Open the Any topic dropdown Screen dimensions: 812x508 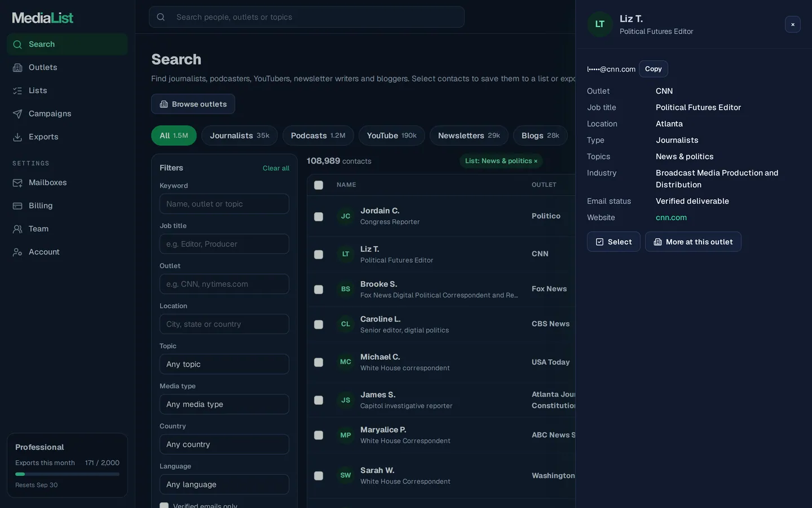[x=224, y=364]
